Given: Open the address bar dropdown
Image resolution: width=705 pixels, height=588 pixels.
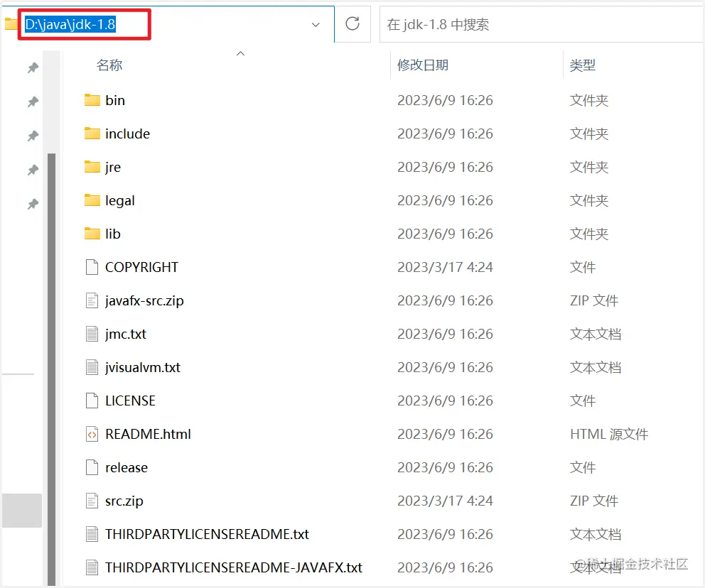Looking at the screenshot, I should click(x=316, y=24).
